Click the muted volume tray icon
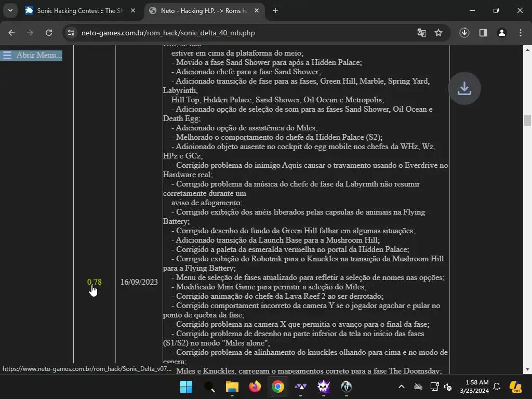 (448, 387)
